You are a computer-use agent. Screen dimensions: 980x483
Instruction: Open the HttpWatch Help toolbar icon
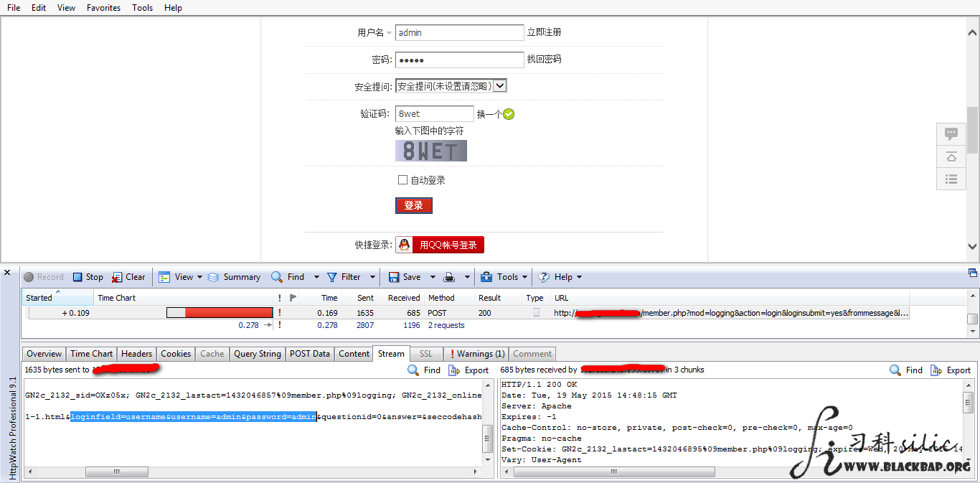tap(544, 277)
